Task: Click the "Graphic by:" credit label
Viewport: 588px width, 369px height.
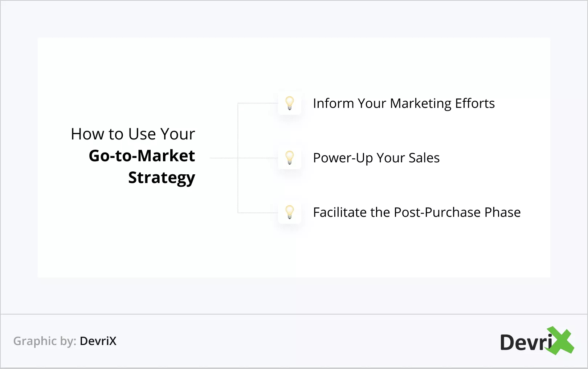Action: pos(45,341)
